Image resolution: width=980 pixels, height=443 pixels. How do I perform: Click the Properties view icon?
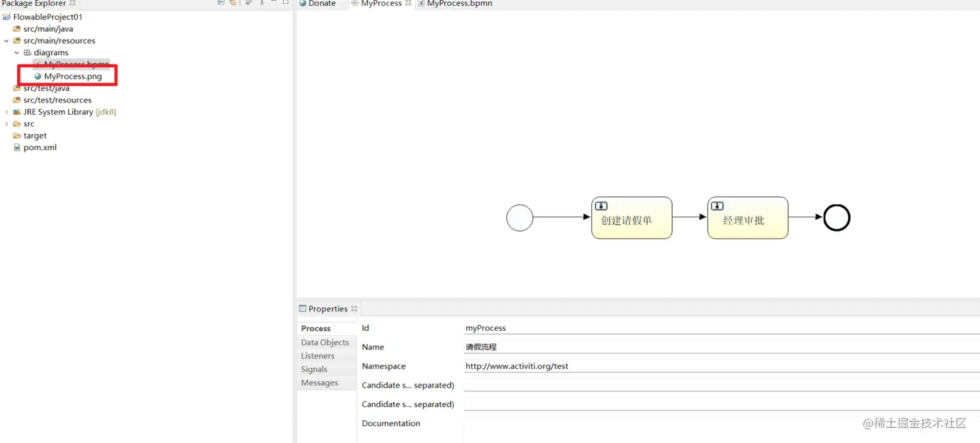[302, 309]
